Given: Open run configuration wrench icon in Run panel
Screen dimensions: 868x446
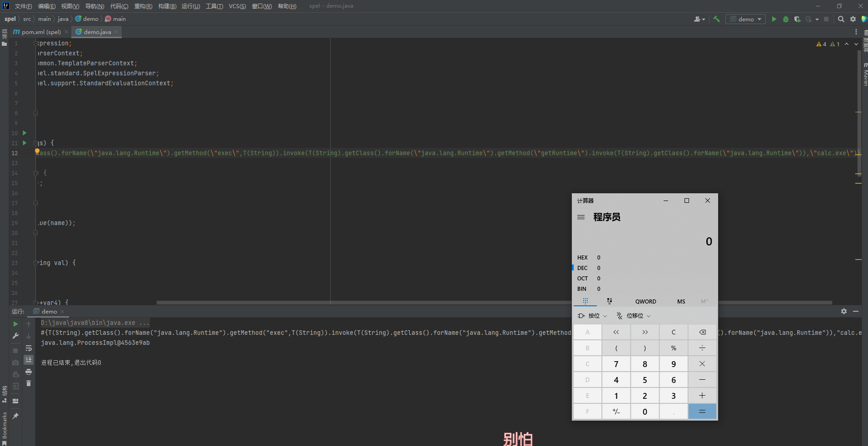Looking at the screenshot, I should pyautogui.click(x=15, y=336).
